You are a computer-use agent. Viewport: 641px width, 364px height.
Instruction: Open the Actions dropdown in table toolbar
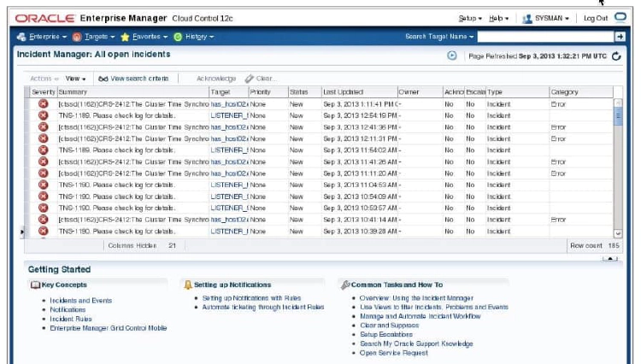tap(44, 79)
